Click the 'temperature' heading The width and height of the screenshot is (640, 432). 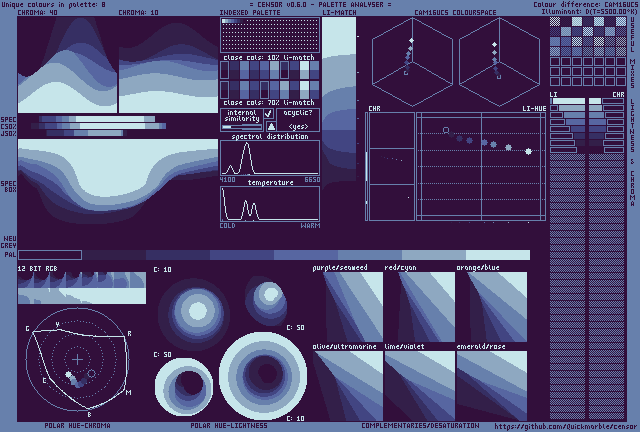271,183
